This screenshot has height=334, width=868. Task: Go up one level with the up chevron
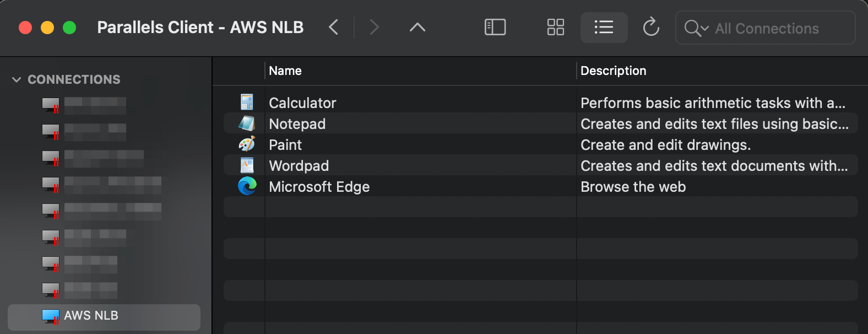(417, 27)
